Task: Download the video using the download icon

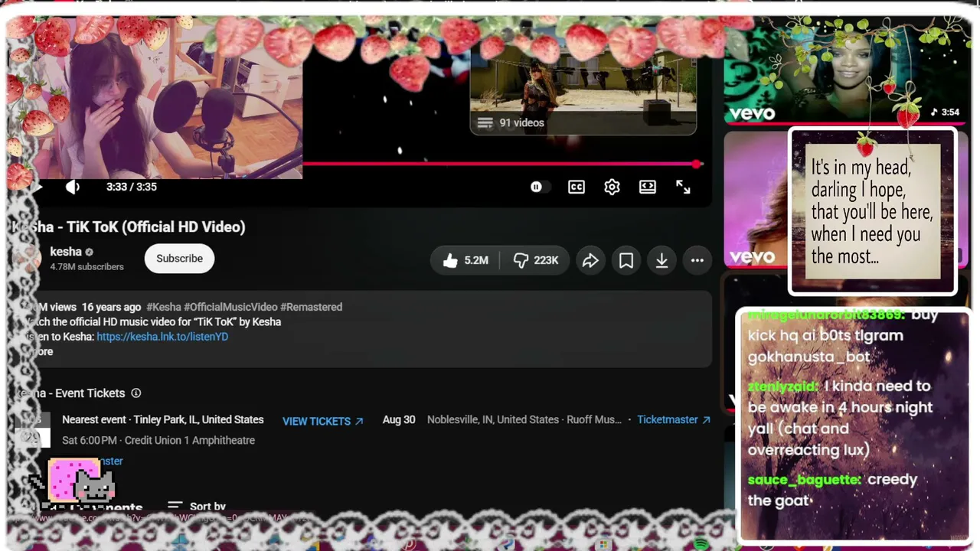Action: 661,260
